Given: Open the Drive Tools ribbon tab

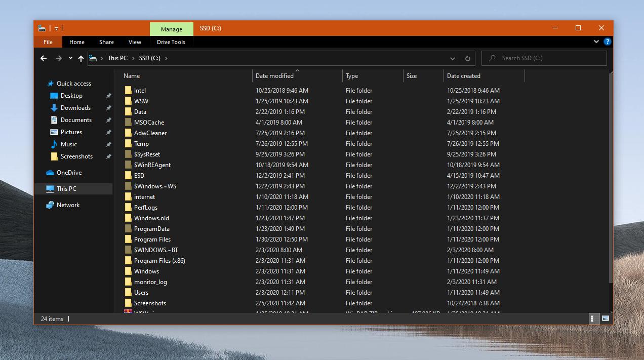Looking at the screenshot, I should click(171, 42).
